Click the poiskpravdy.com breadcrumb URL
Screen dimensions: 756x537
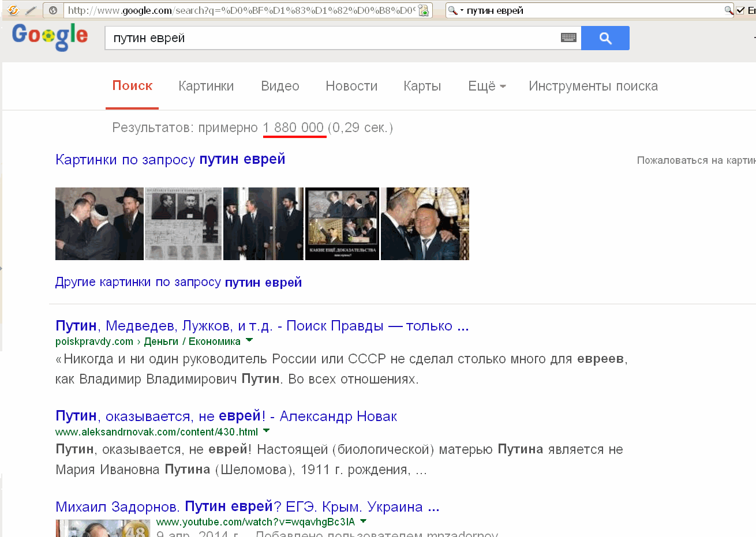(x=148, y=341)
